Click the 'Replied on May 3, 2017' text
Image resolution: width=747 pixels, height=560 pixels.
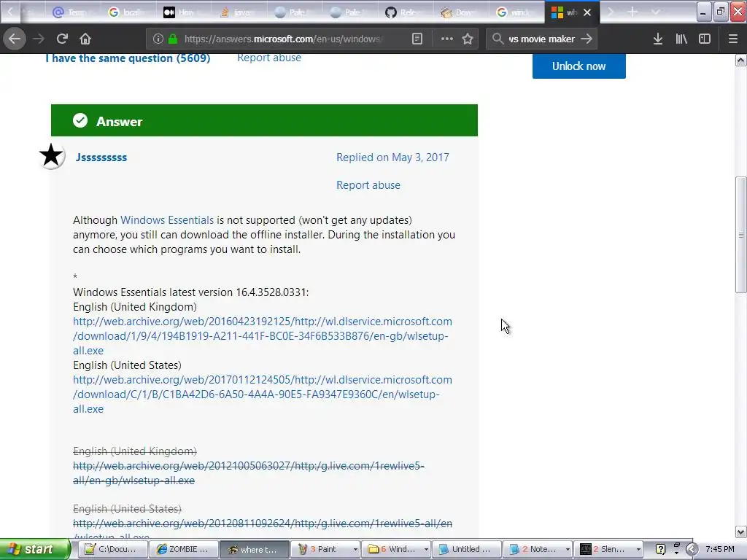point(392,157)
